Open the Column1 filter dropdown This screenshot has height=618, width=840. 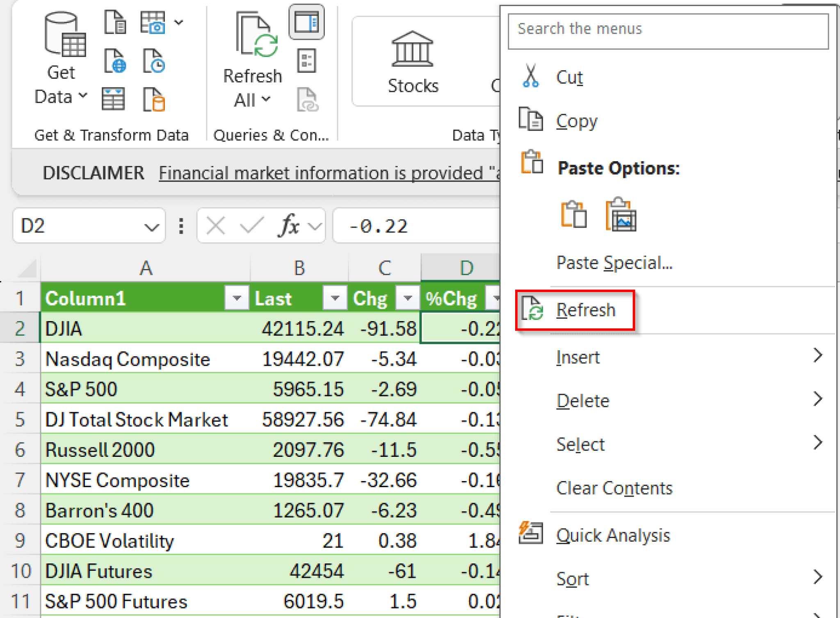237,298
